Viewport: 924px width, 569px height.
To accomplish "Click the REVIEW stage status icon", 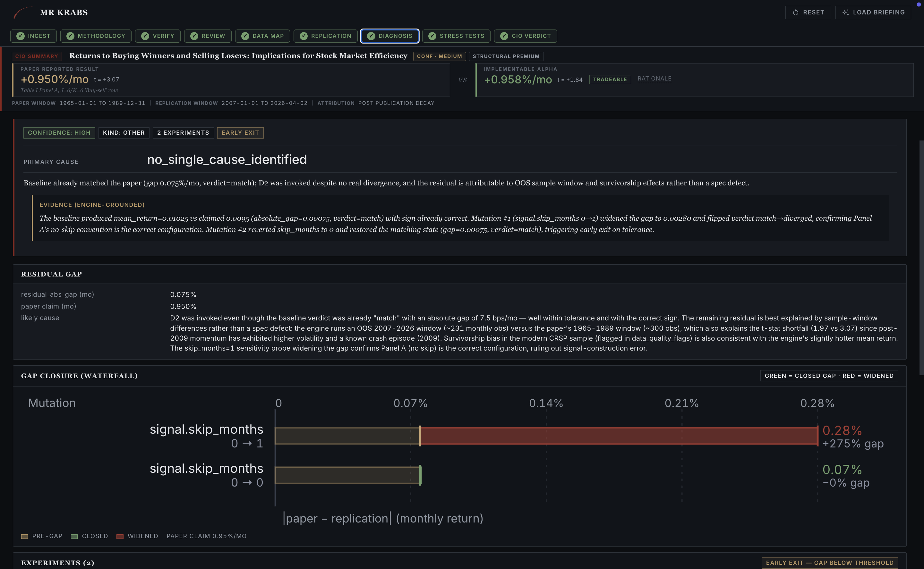I will point(195,36).
